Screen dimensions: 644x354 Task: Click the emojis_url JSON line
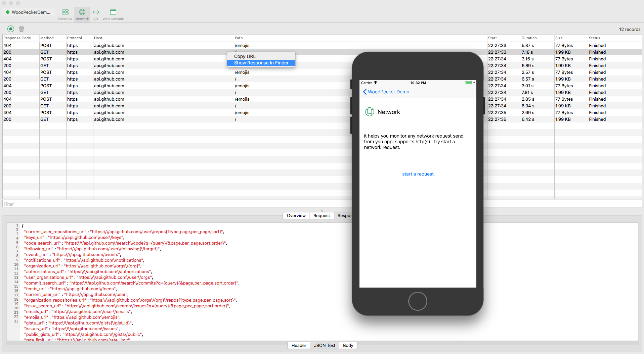(72, 317)
